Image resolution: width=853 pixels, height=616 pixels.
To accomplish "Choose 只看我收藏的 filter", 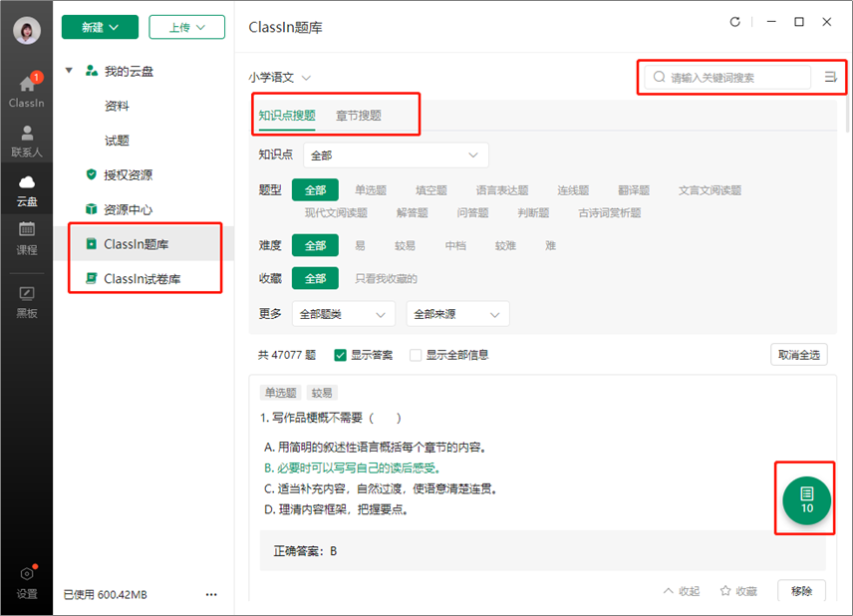I will pyautogui.click(x=387, y=279).
